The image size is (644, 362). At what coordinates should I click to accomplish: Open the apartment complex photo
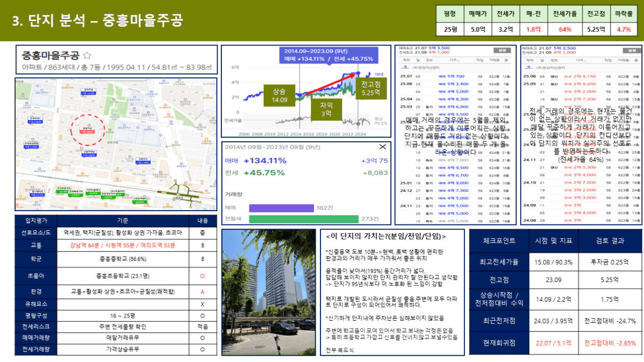coord(268,292)
